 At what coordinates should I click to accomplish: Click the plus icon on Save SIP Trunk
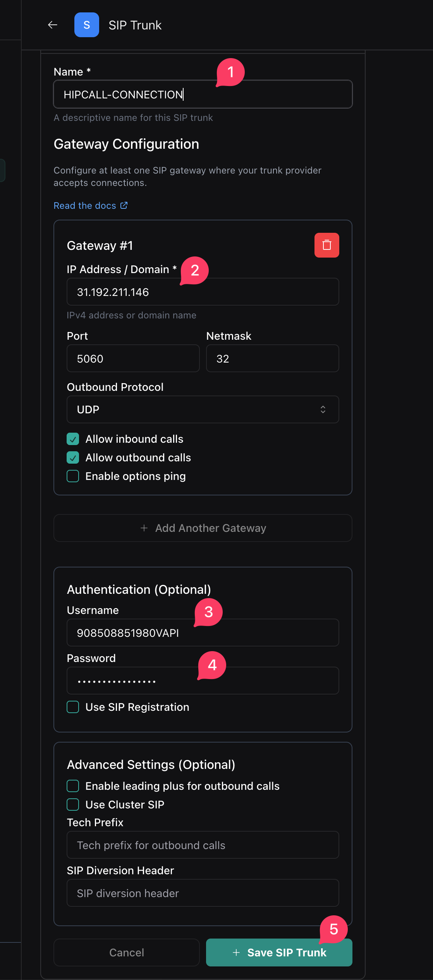pos(236,952)
